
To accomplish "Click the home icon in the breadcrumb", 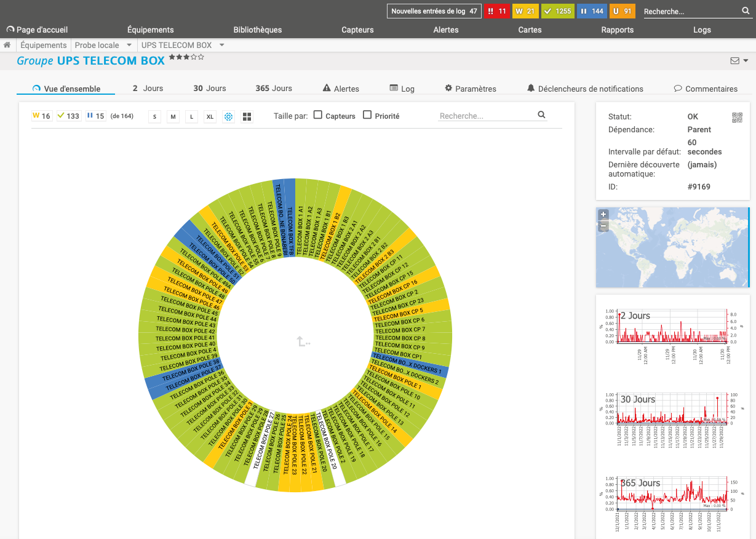I will click(x=7, y=45).
